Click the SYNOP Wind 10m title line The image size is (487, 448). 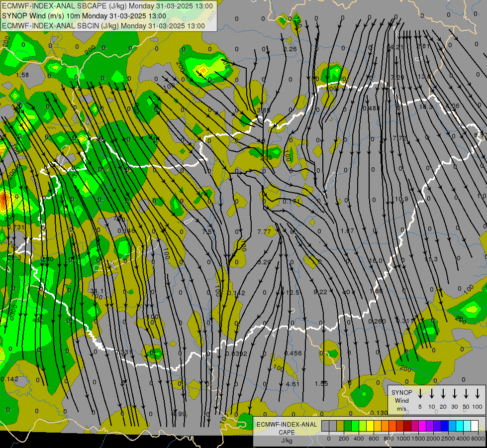pyautogui.click(x=84, y=16)
